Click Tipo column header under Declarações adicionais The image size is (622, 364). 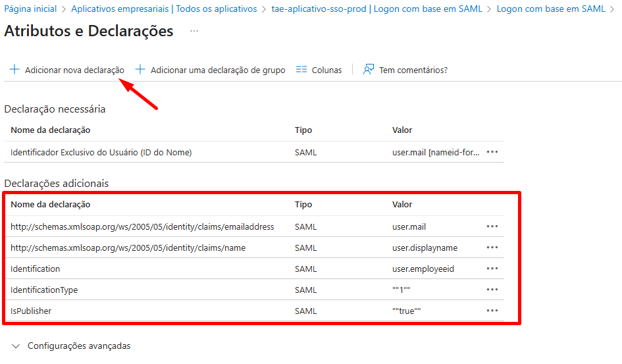tap(303, 204)
